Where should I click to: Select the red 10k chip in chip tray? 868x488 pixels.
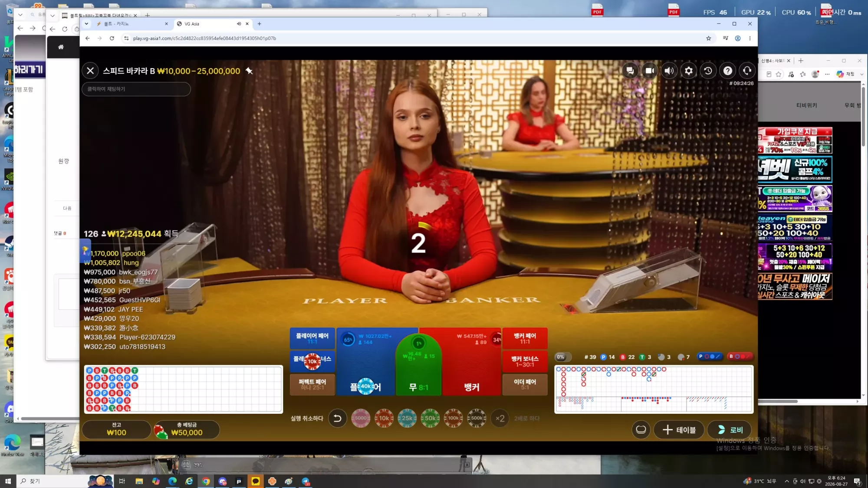pos(384,419)
